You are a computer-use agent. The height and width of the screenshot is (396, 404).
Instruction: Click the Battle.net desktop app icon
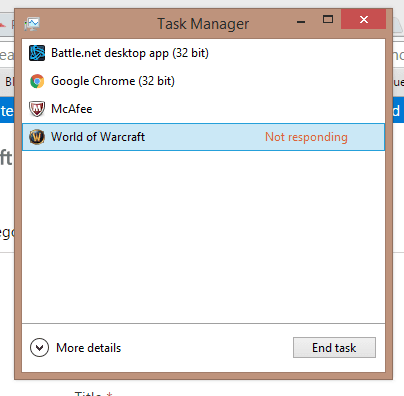[37, 53]
